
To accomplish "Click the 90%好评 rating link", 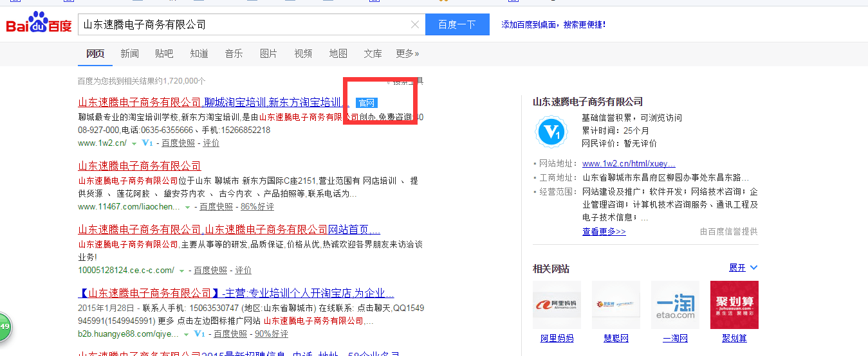I will point(272,334).
